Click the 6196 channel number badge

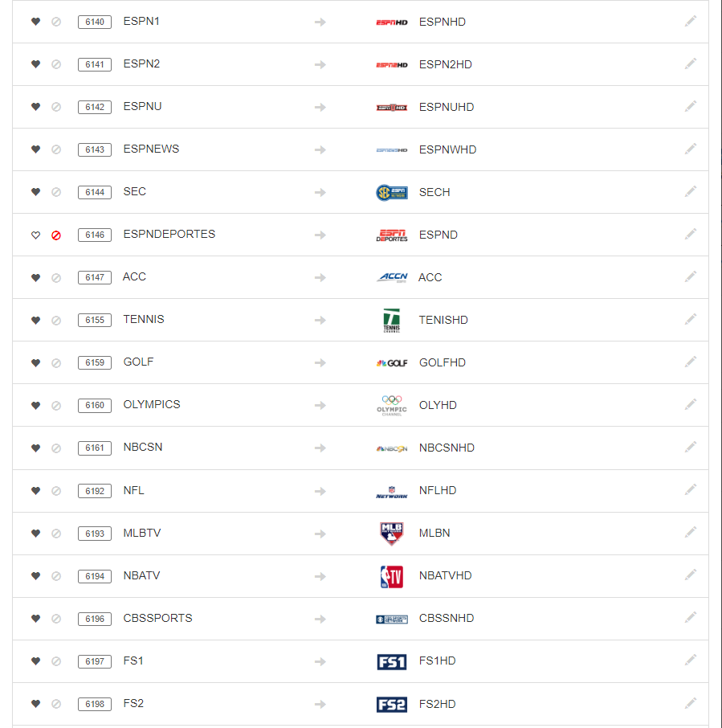pyautogui.click(x=95, y=619)
